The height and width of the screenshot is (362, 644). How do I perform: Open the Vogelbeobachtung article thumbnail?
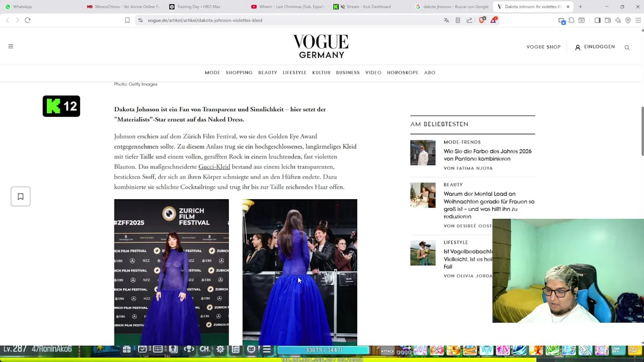423,253
